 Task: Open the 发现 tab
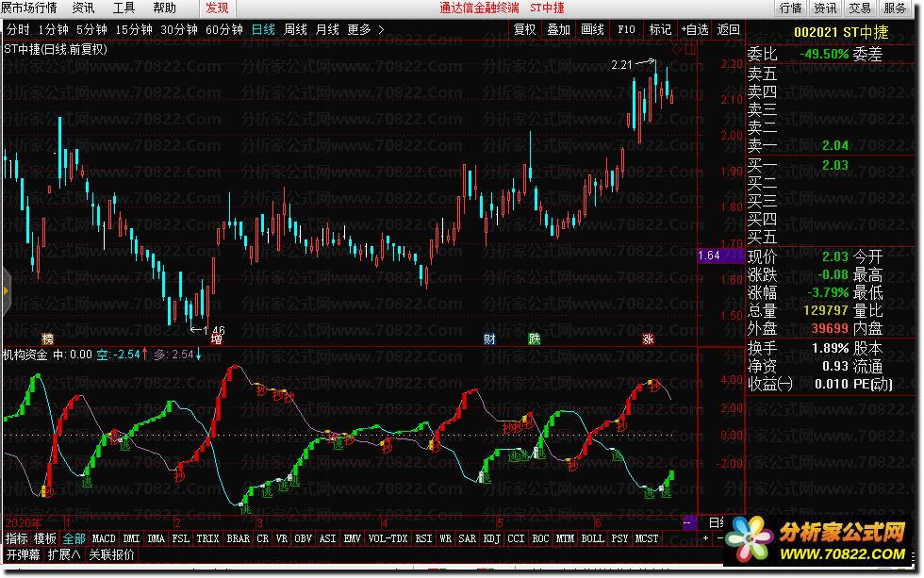tap(218, 8)
